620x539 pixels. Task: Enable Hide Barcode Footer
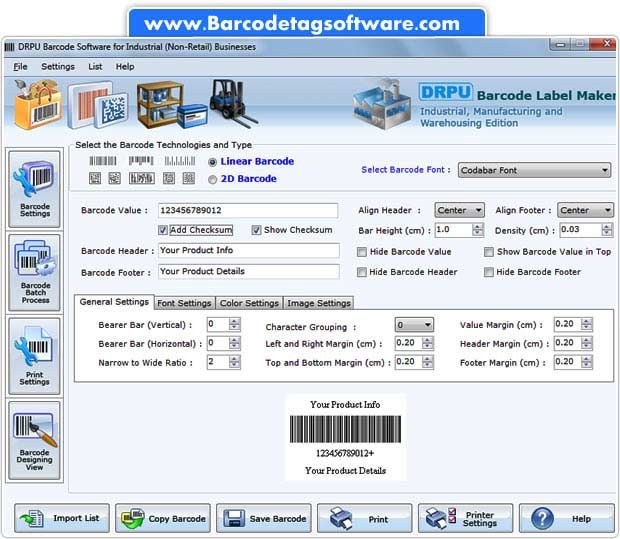tap(489, 272)
